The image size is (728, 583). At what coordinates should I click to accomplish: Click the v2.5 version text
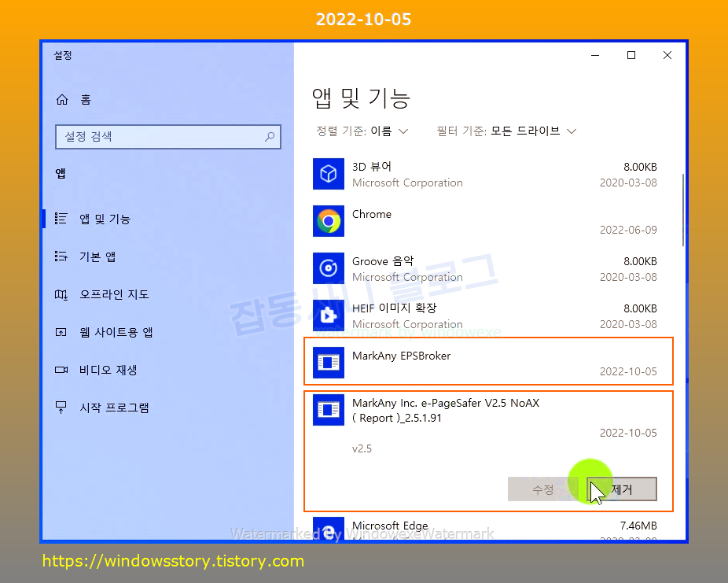(362, 448)
